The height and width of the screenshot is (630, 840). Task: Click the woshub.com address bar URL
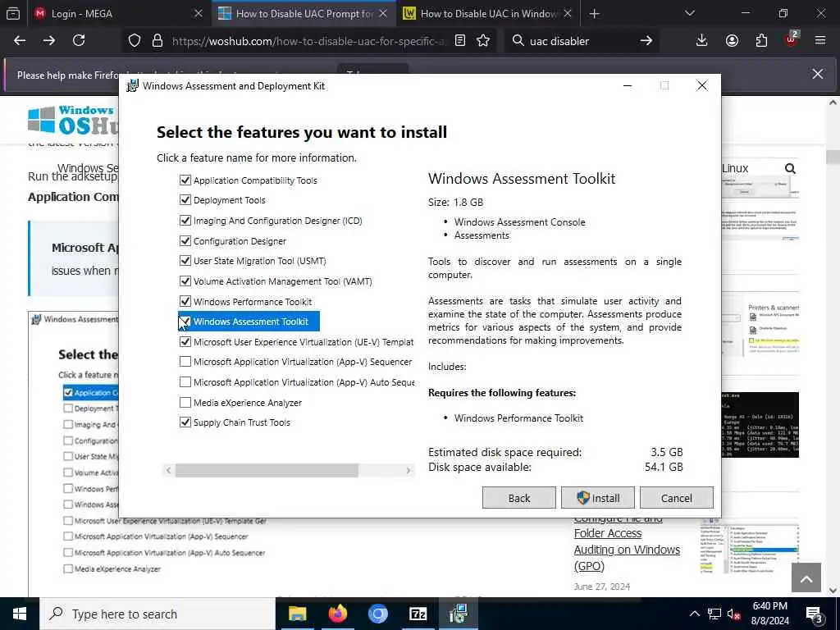click(x=308, y=41)
